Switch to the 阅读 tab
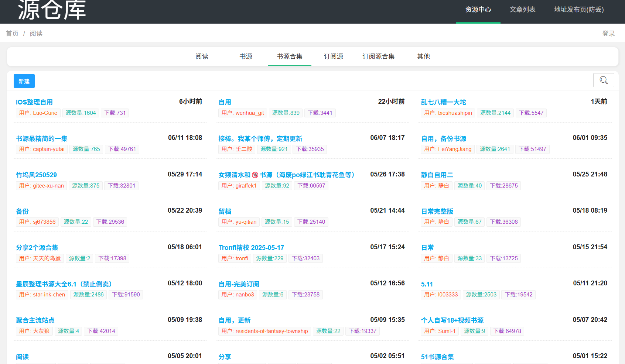 tap(202, 56)
